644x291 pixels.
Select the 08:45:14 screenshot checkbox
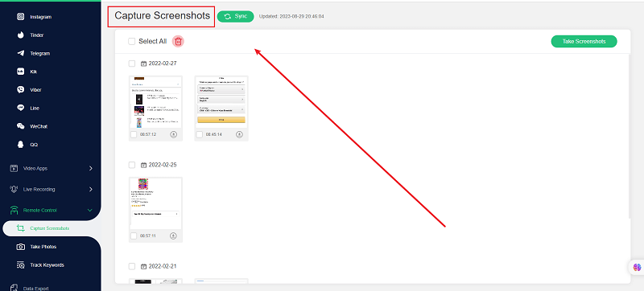[199, 134]
